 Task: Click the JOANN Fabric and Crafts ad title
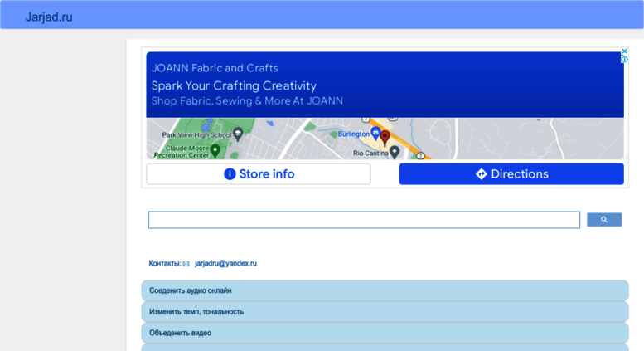click(x=215, y=68)
